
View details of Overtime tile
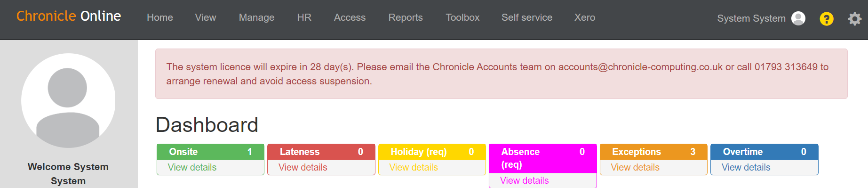tap(746, 167)
